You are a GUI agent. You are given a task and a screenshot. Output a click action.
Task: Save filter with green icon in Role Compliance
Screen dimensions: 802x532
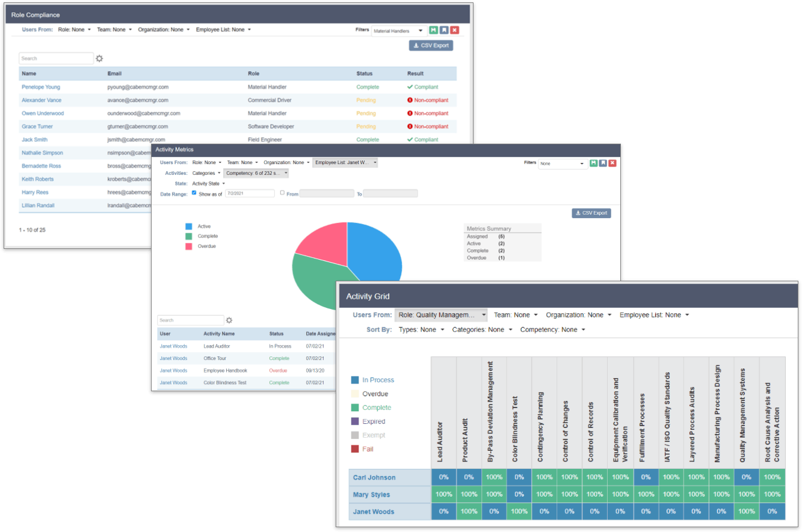coord(433,30)
